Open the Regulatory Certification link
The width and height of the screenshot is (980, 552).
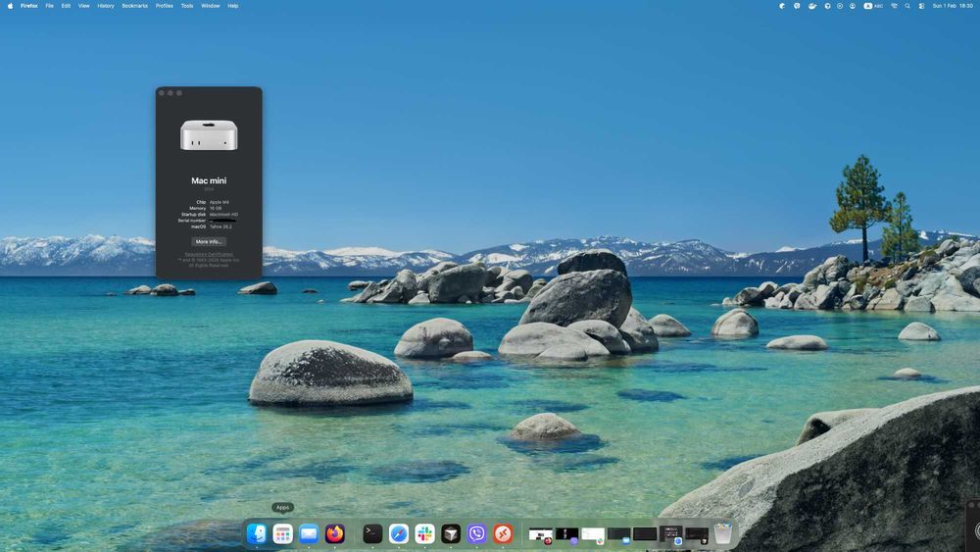coord(209,254)
